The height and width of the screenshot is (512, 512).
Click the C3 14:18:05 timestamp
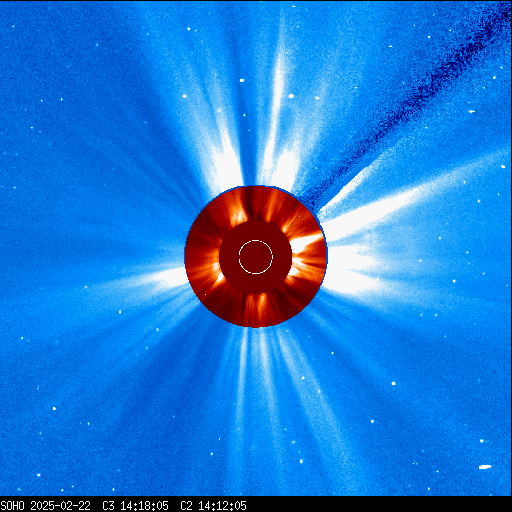pos(135,506)
